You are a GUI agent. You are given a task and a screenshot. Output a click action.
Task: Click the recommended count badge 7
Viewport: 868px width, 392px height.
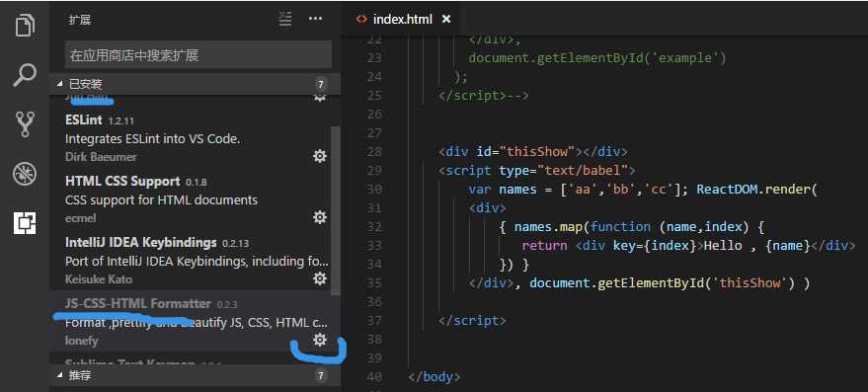(x=320, y=376)
